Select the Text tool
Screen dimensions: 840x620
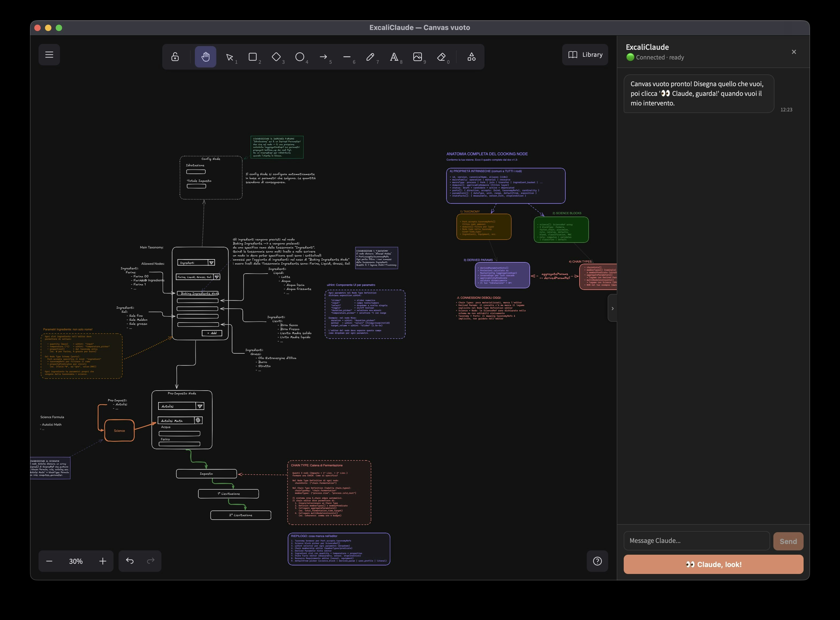394,57
